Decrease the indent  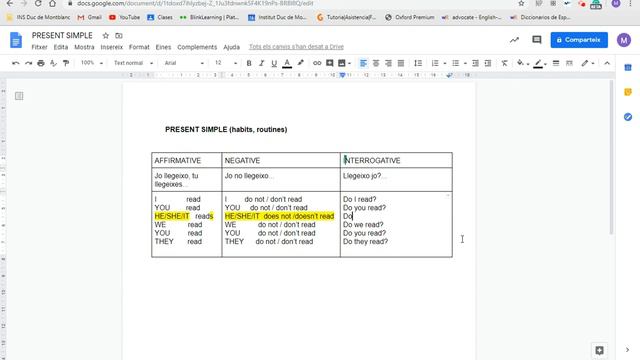click(475, 63)
